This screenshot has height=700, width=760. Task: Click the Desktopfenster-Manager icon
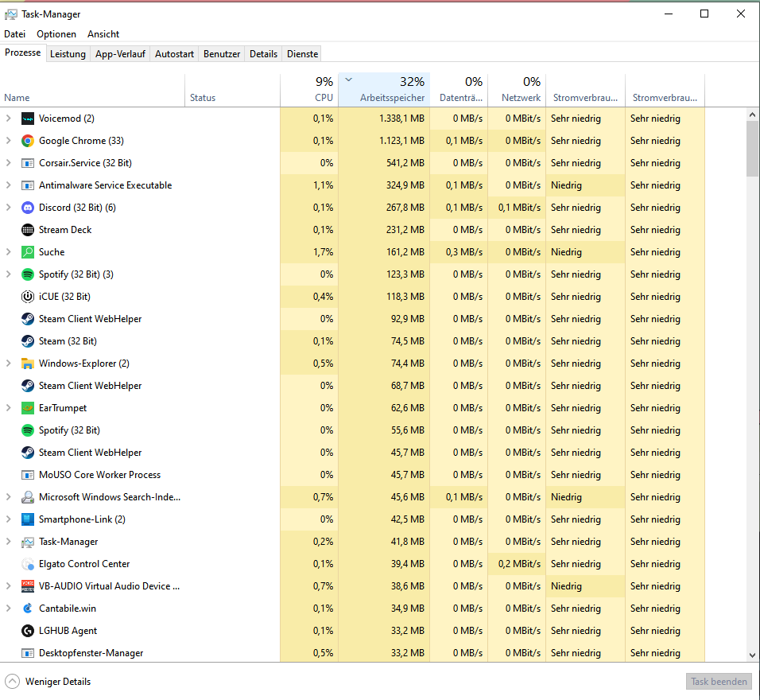click(x=28, y=653)
